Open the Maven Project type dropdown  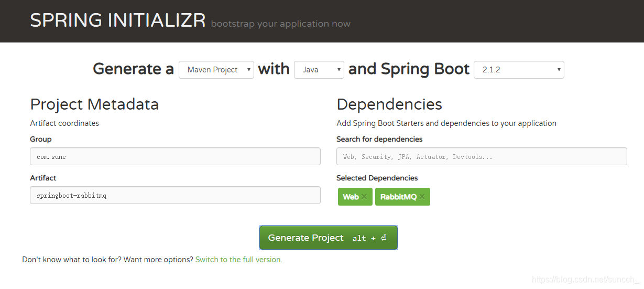click(216, 70)
